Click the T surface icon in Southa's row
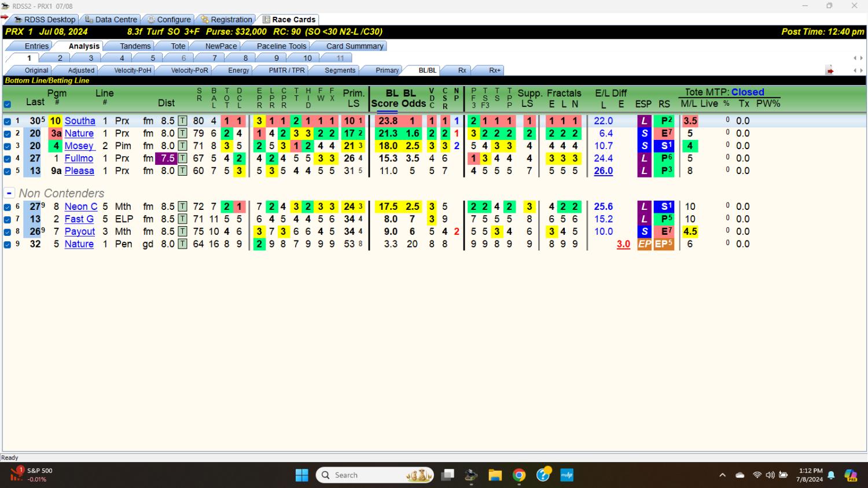 (x=182, y=121)
